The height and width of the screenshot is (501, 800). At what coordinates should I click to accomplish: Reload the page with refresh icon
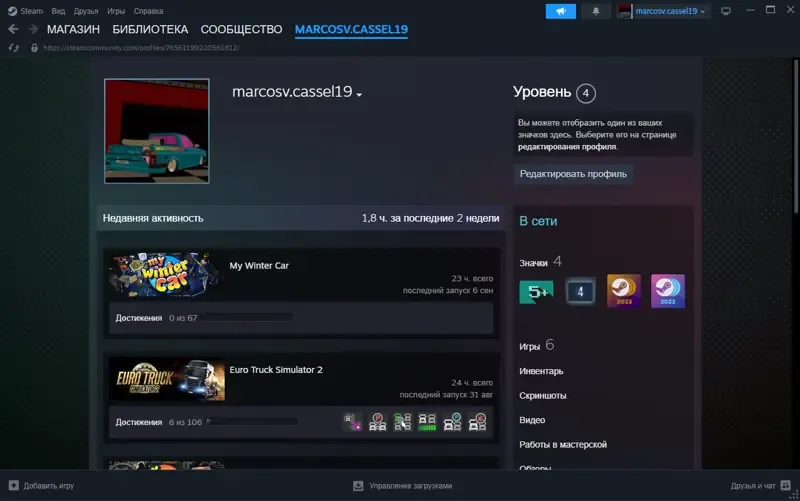tap(14, 47)
